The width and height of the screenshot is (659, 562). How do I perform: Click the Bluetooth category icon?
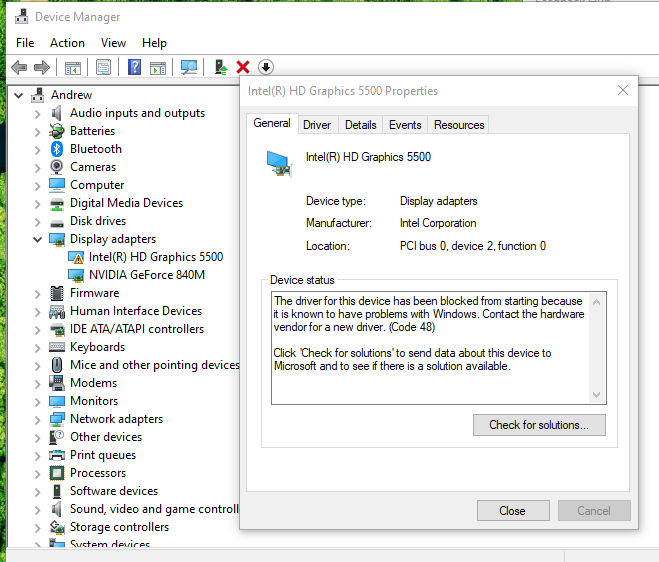point(57,149)
